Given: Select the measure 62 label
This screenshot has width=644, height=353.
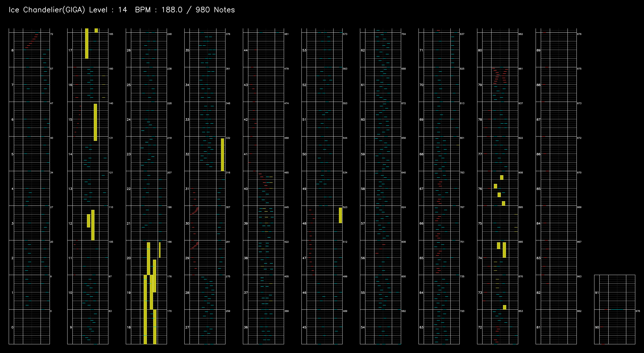Looking at the screenshot, I should (363, 50).
